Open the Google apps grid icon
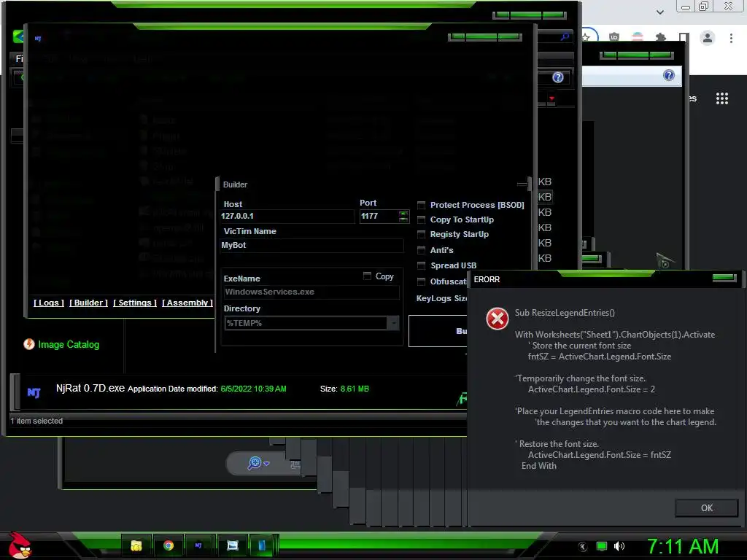This screenshot has height=560, width=747. [x=721, y=98]
